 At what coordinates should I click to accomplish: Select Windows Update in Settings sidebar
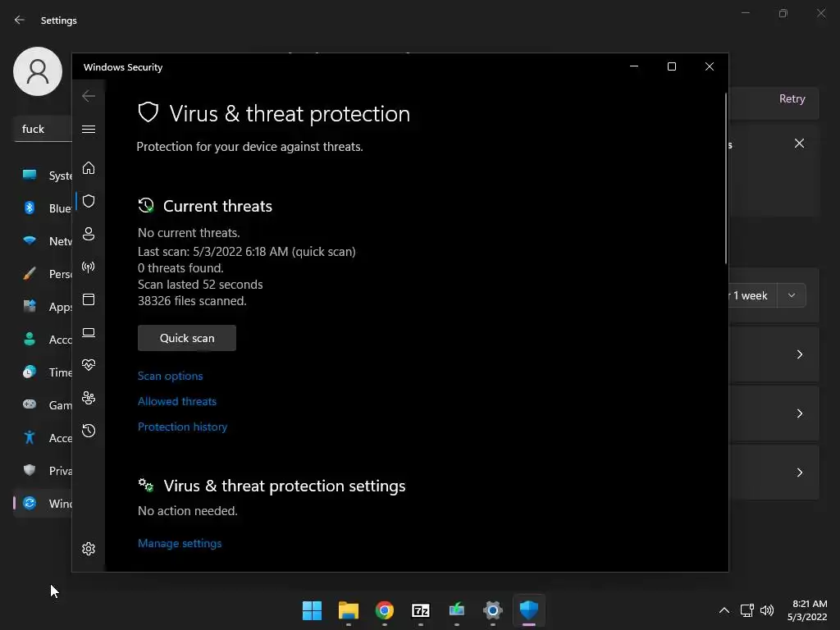click(43, 504)
